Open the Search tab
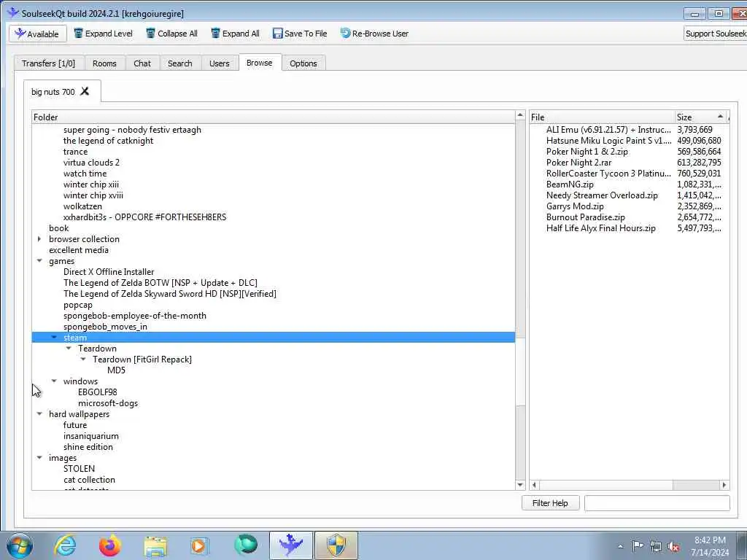The image size is (747, 560). coord(180,63)
